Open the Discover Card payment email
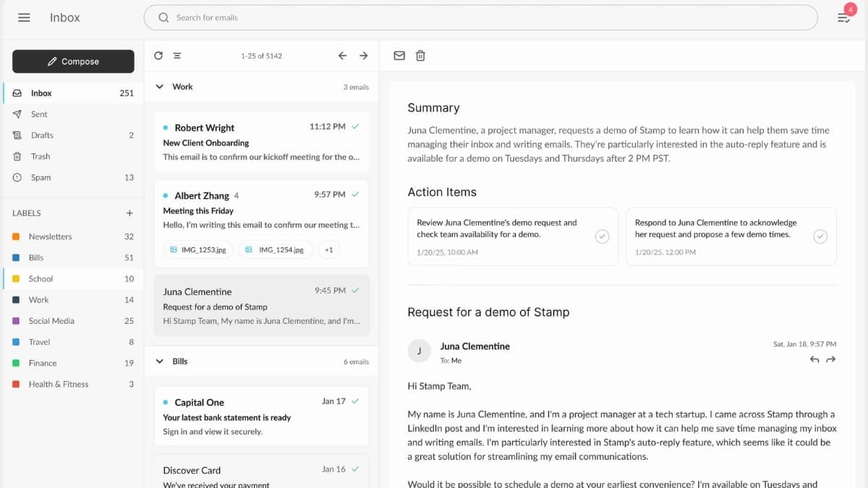The image size is (868, 488). pyautogui.click(x=262, y=471)
